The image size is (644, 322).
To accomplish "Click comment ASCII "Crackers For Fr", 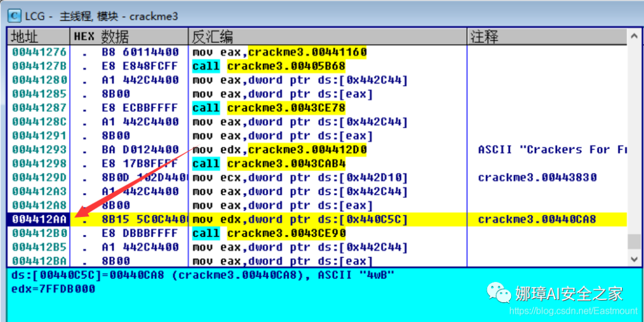I will pyautogui.click(x=552, y=150).
